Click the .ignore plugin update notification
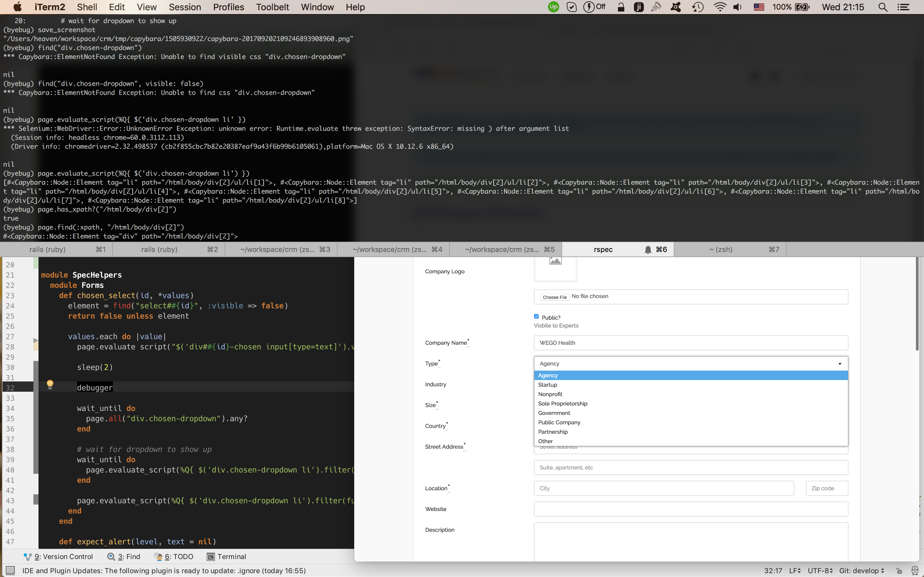Viewport: 924px width, 577px height. [164, 571]
